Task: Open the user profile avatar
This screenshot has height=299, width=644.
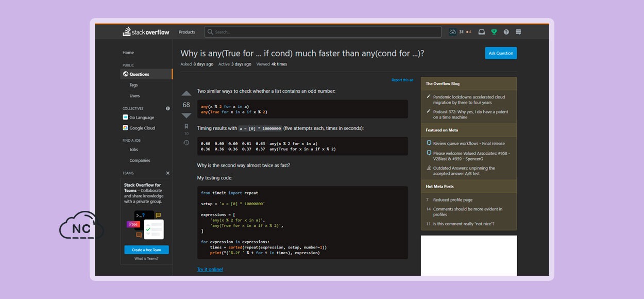Action: [x=452, y=32]
